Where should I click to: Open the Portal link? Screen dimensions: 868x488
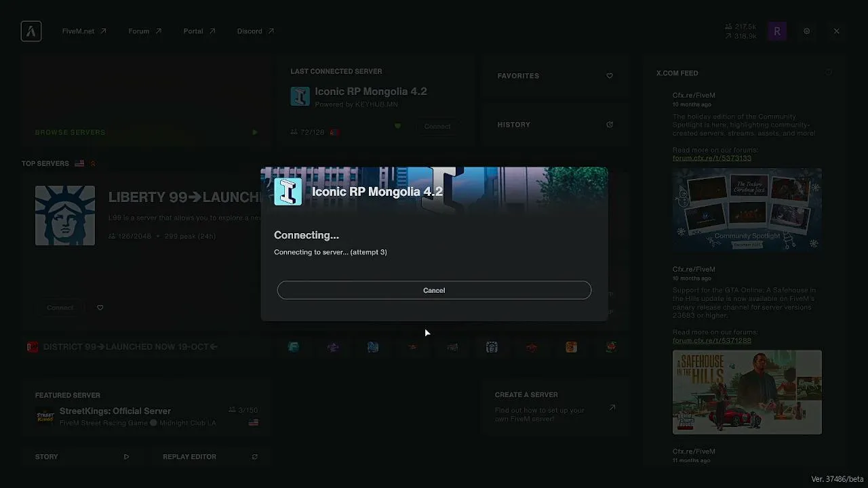click(199, 31)
